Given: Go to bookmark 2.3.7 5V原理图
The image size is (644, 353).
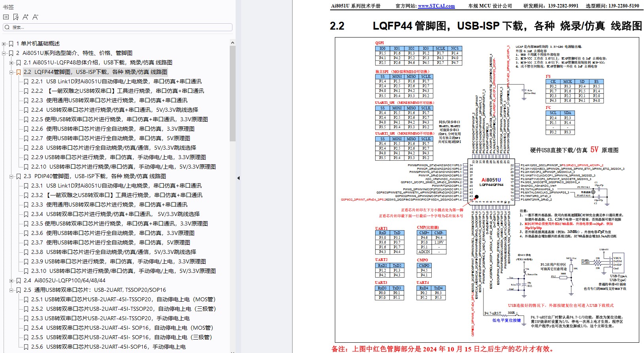Looking at the screenshot, I should point(111,242).
